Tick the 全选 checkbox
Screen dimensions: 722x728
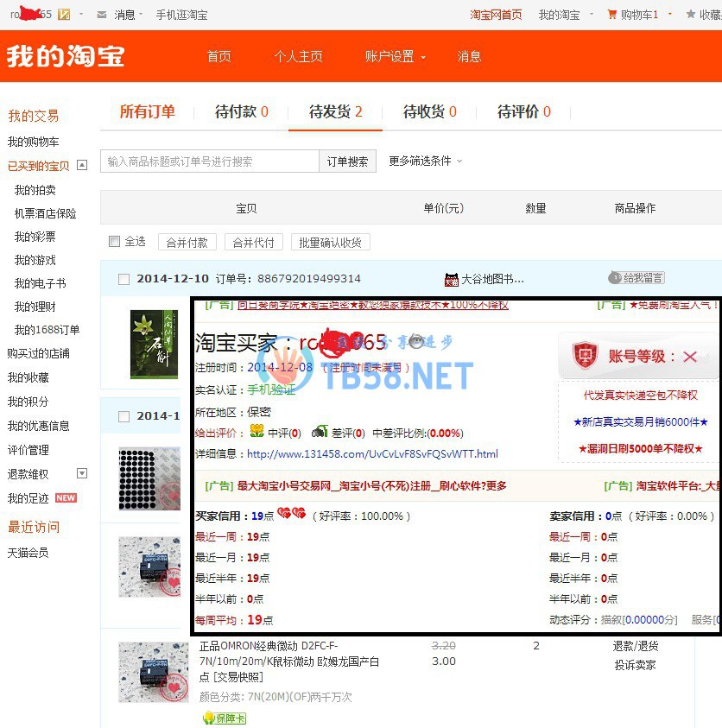click(114, 242)
